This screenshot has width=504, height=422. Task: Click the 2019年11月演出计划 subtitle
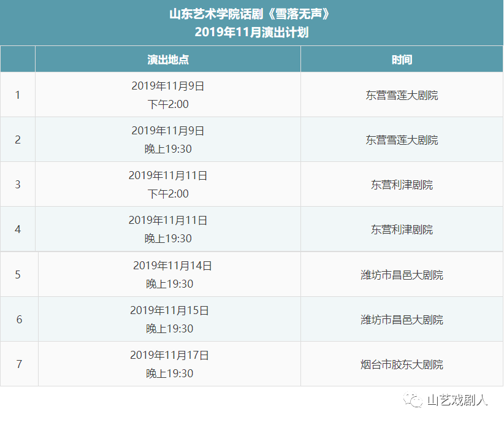pyautogui.click(x=252, y=33)
